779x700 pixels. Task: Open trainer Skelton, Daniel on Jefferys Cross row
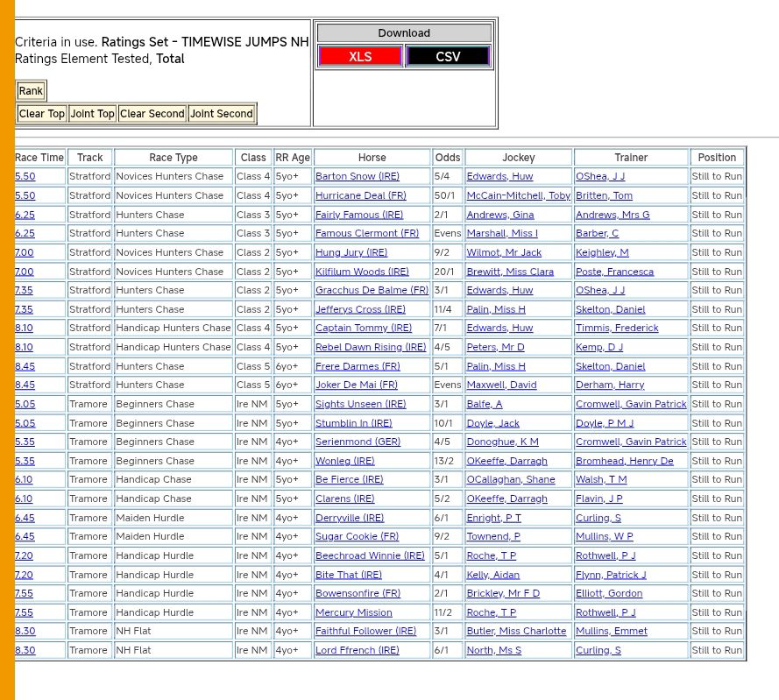coord(610,309)
